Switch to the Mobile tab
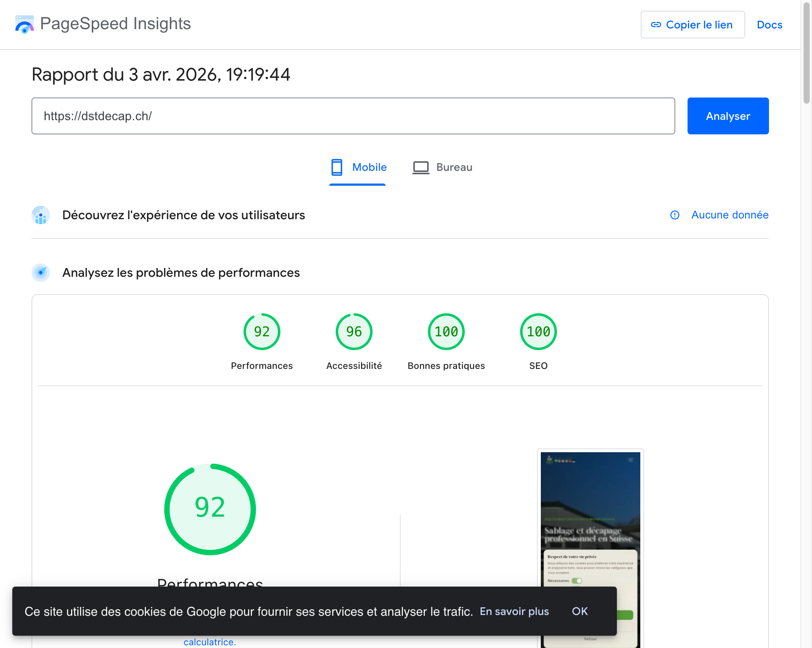812x648 pixels. tap(358, 167)
